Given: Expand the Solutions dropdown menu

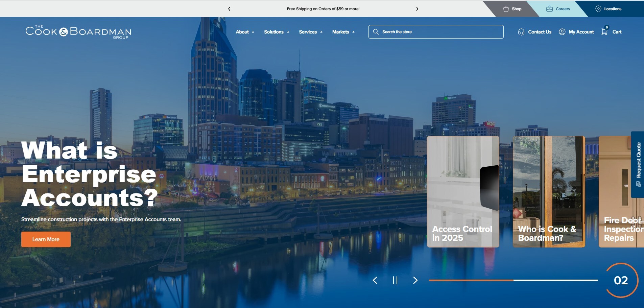Looking at the screenshot, I should [276, 32].
